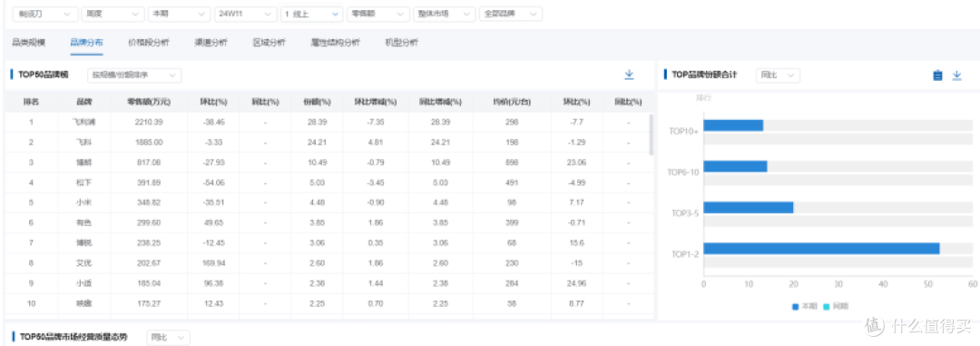Select the 有色 brand cell
This screenshot has height=346, width=980.
click(x=83, y=222)
